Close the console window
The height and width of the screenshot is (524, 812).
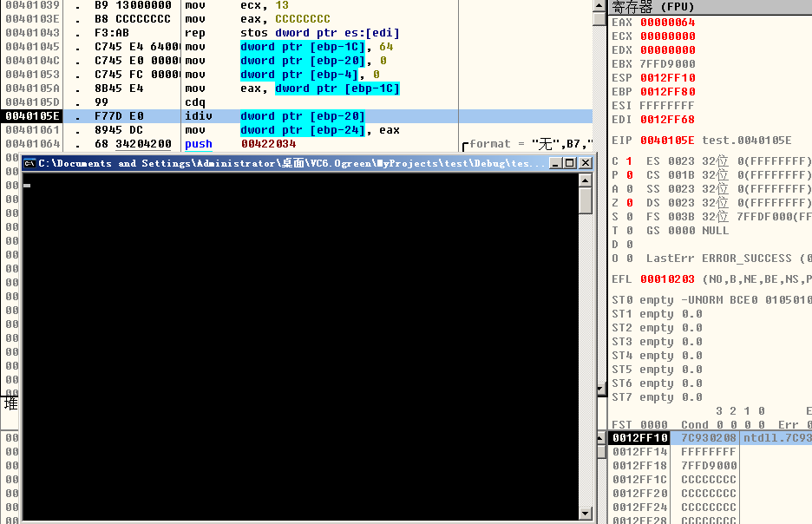585,163
